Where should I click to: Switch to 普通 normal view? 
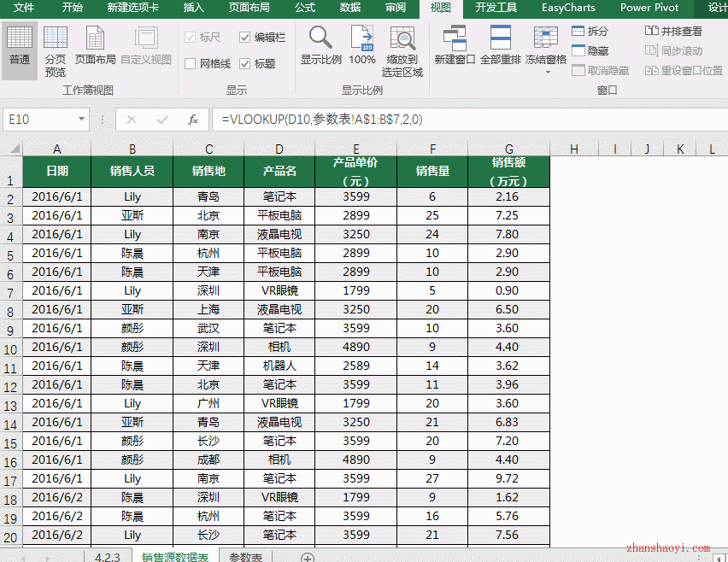(x=20, y=50)
